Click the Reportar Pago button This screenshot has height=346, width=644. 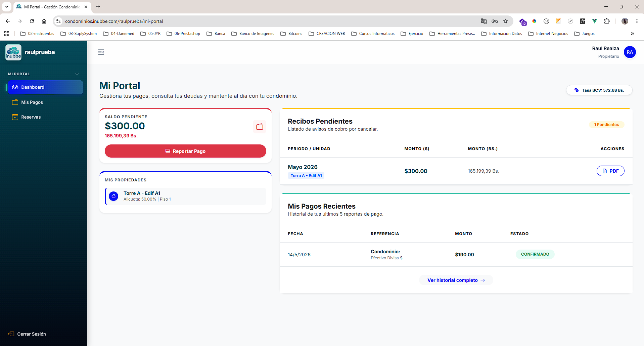(x=185, y=151)
